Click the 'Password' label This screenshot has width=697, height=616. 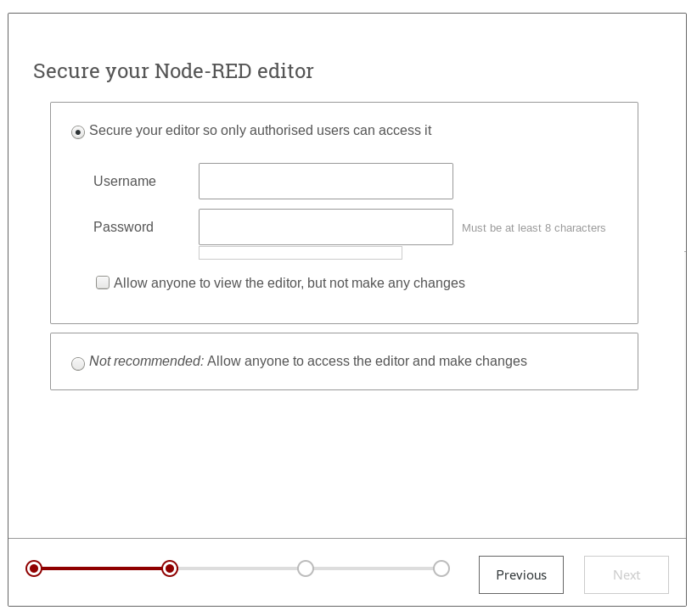(123, 227)
